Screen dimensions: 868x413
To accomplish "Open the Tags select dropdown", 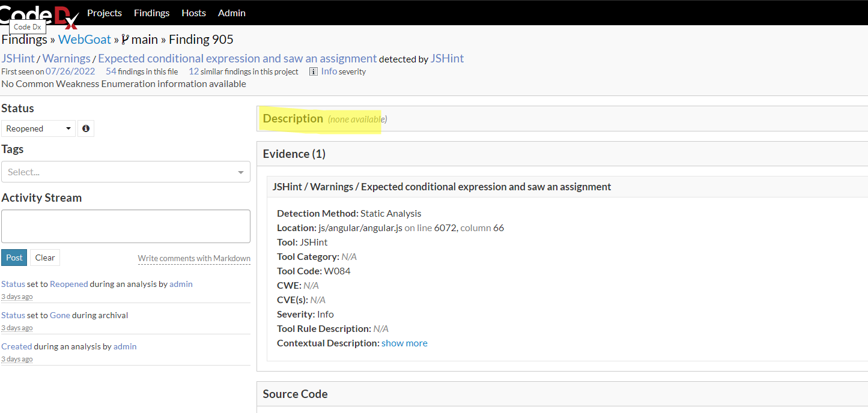I will 126,172.
